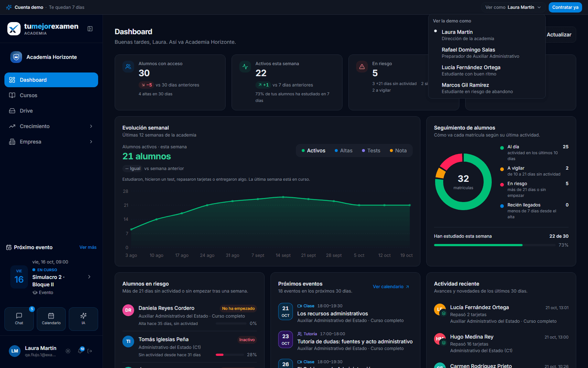Switch demo view to Rafael Domingo Salas
This screenshot has width=588, height=368.
pos(487,53)
